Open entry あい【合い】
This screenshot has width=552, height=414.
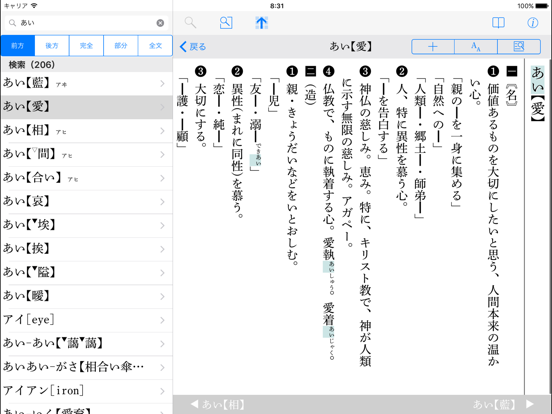[x=87, y=178]
